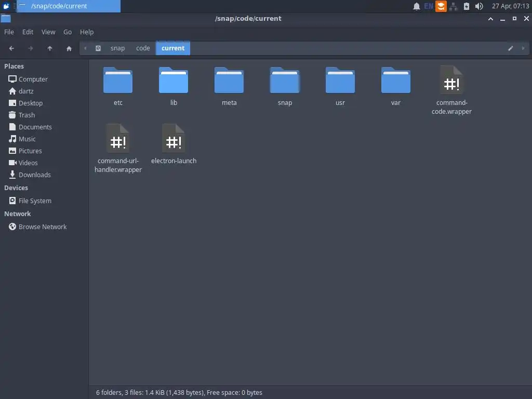Go to the parent folder with the up arrow
The height and width of the screenshot is (399, 532).
(x=50, y=48)
